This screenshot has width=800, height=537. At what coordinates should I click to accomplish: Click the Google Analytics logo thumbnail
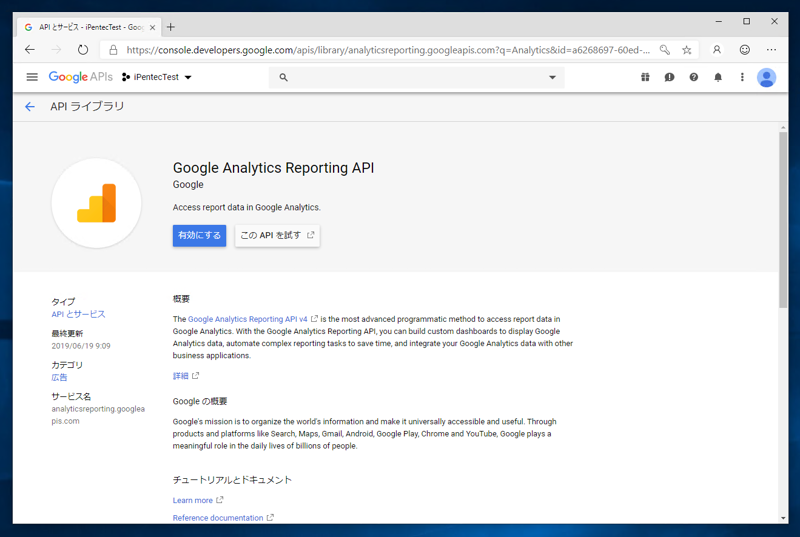click(x=96, y=203)
